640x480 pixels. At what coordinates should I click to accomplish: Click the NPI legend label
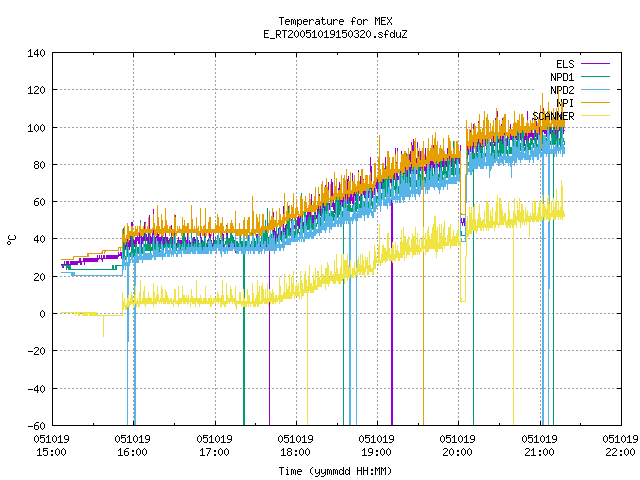click(x=565, y=103)
